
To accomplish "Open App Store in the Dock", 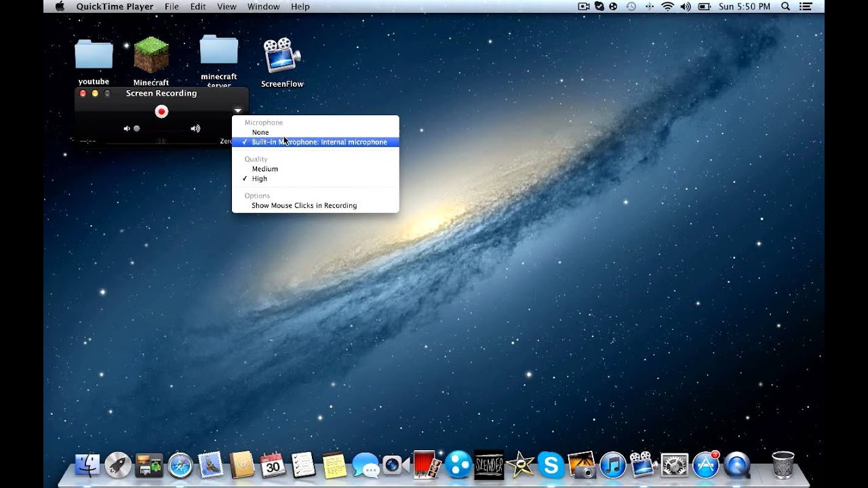I will (706, 465).
